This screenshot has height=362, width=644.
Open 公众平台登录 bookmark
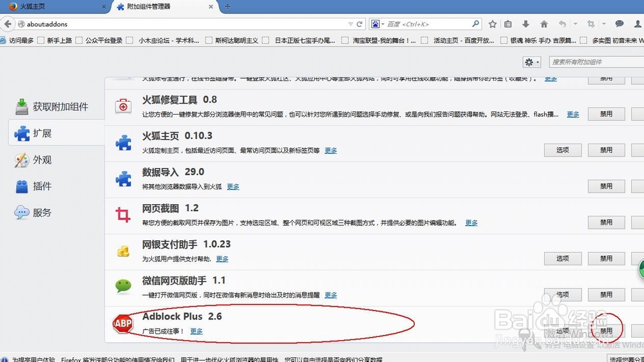pyautogui.click(x=99, y=41)
